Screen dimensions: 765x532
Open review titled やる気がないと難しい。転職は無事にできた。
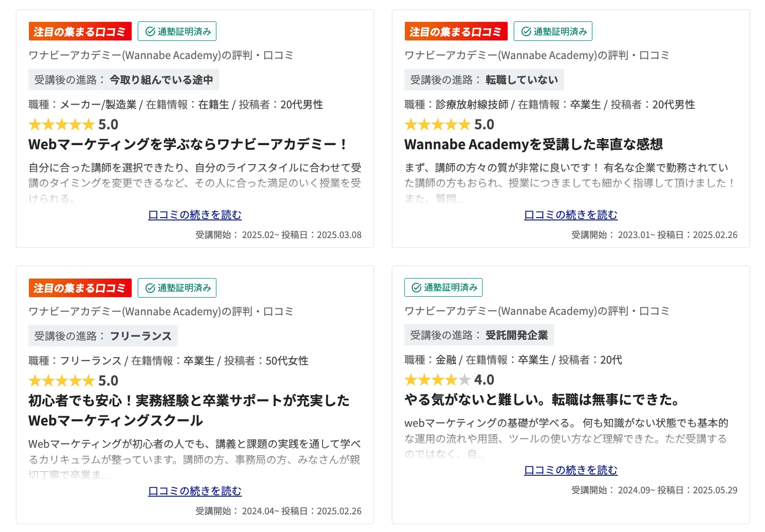[x=543, y=399]
